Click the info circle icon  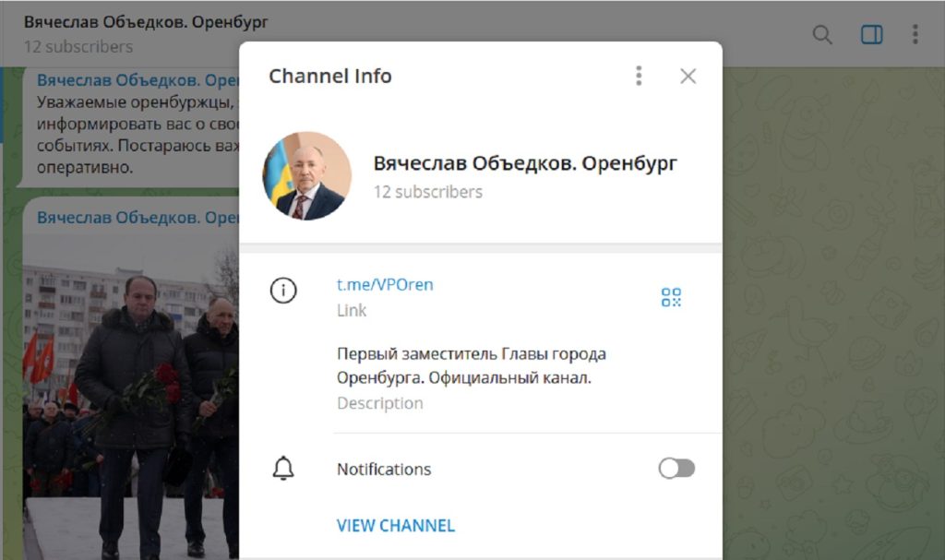point(283,291)
